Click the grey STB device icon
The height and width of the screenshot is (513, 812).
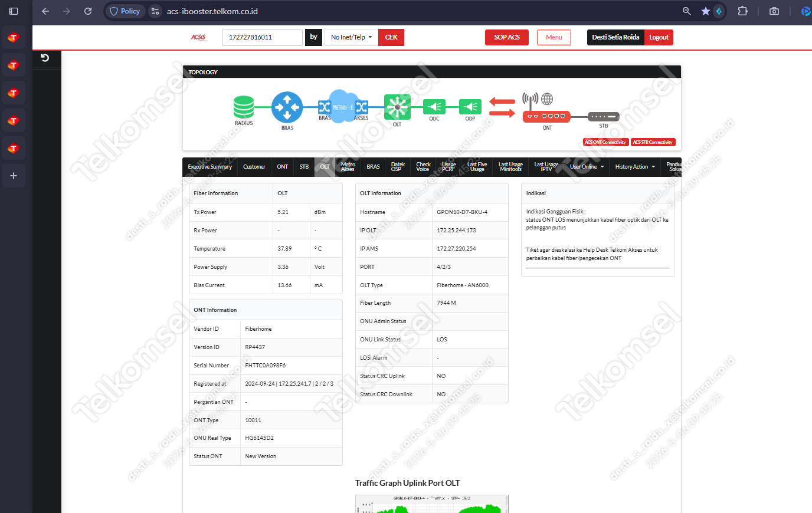(x=604, y=117)
